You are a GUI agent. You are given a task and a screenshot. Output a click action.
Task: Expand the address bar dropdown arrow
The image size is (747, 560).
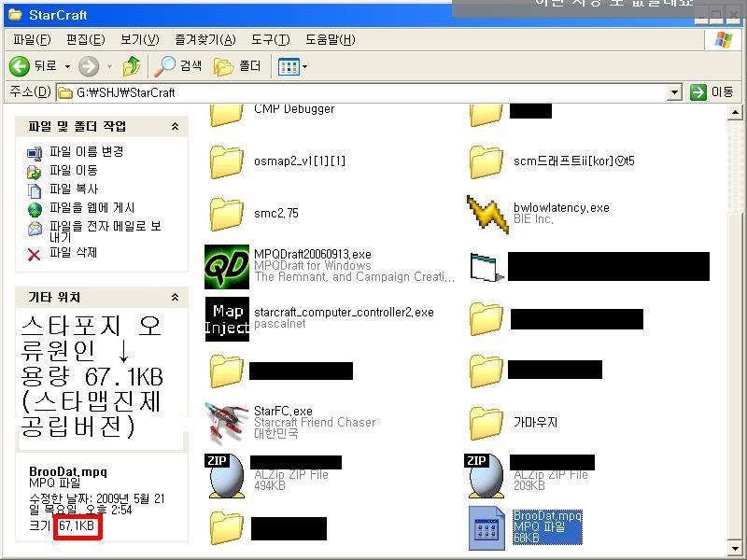pyautogui.click(x=673, y=92)
